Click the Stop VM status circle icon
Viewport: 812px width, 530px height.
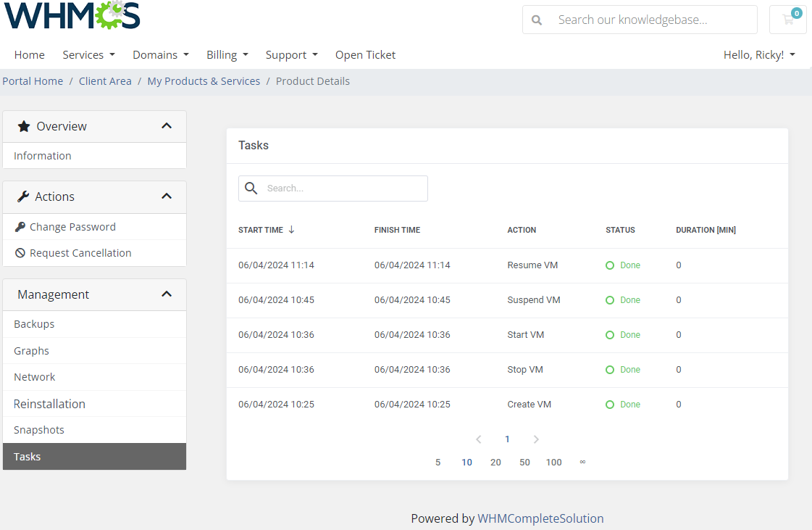pyautogui.click(x=610, y=370)
